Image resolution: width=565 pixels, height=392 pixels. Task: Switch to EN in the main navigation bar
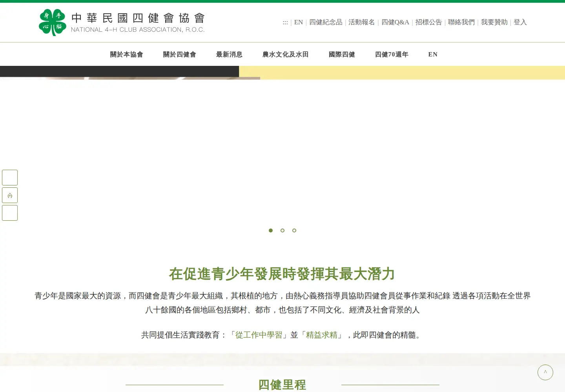[433, 54]
